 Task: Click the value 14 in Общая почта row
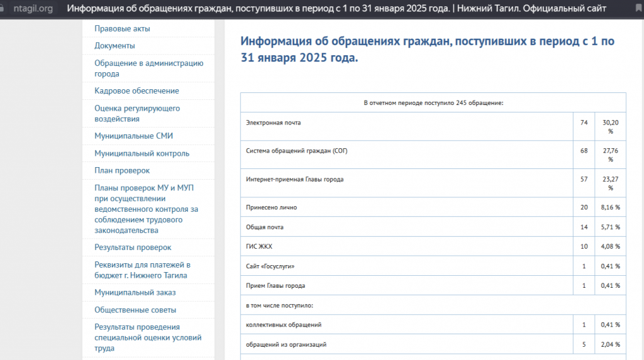click(x=584, y=227)
